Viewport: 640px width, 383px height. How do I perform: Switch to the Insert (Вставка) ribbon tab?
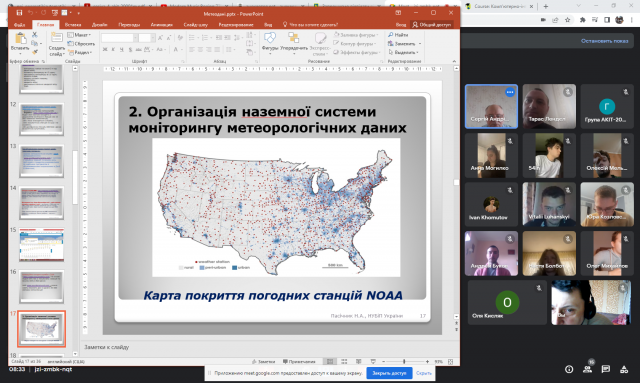point(73,24)
